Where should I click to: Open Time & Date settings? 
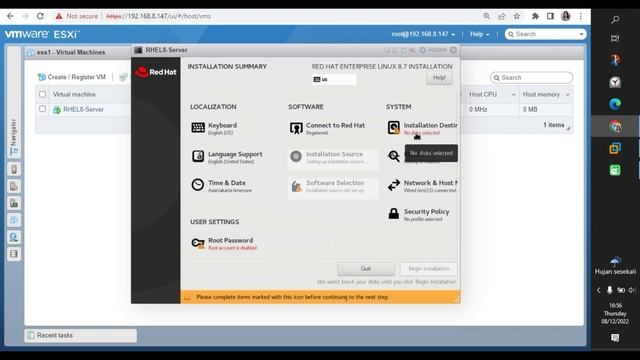[222, 186]
